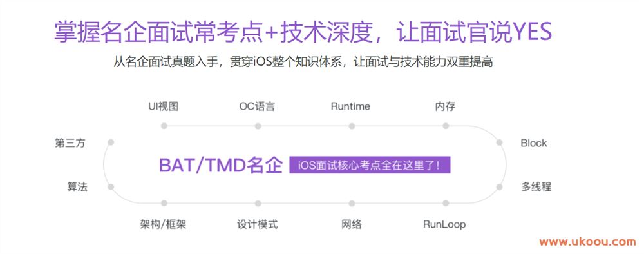The image size is (644, 254).
Task: Click the node dot beside '算法'
Action: [111, 186]
